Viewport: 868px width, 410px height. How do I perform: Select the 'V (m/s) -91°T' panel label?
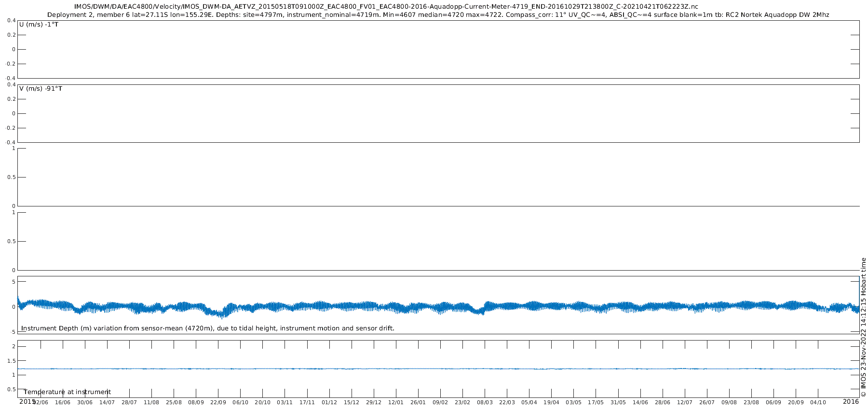[x=41, y=89]
